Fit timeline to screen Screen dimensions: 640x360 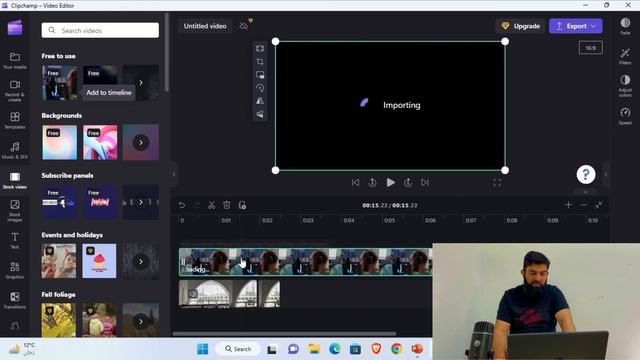599,204
